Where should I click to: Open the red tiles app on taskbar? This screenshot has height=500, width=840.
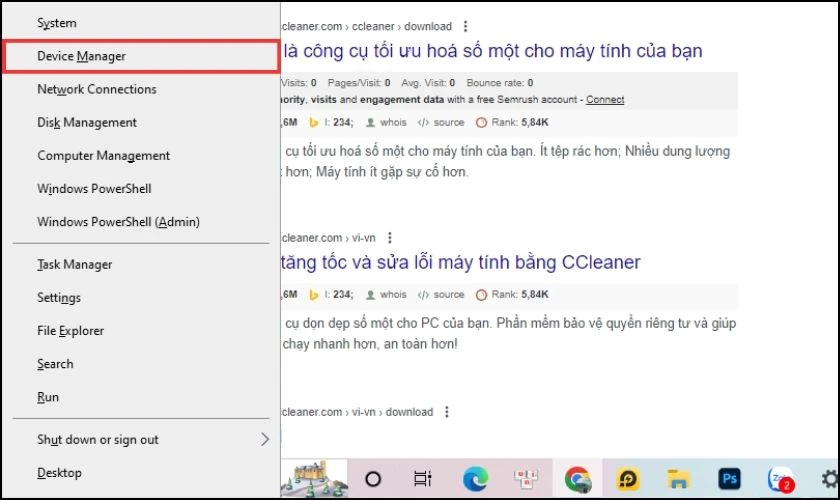coord(526,479)
